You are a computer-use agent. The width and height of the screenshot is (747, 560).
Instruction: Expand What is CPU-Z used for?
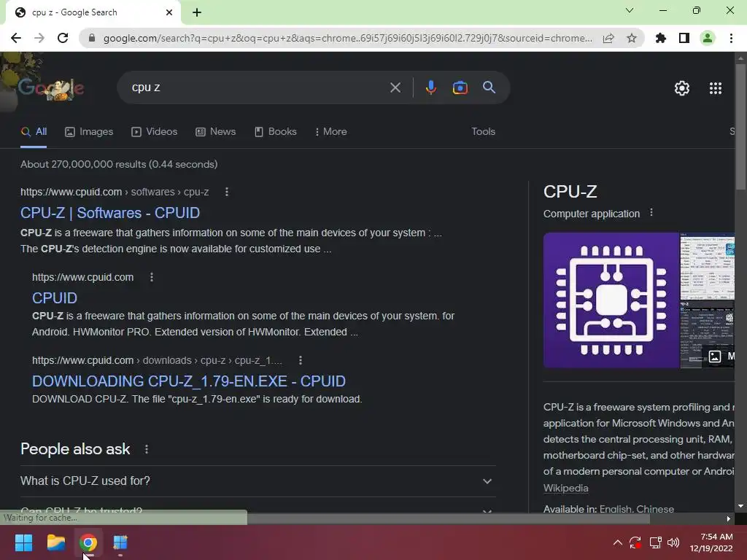click(x=258, y=481)
